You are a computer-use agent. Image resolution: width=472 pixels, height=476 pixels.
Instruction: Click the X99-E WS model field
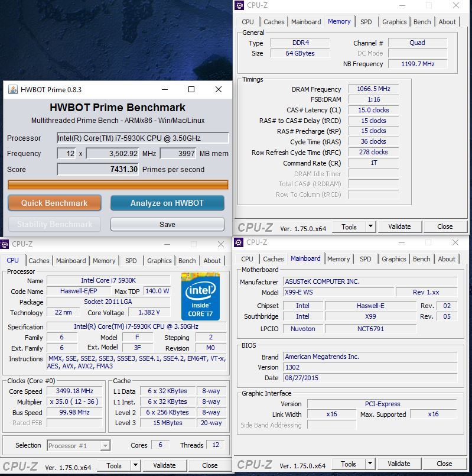click(338, 292)
